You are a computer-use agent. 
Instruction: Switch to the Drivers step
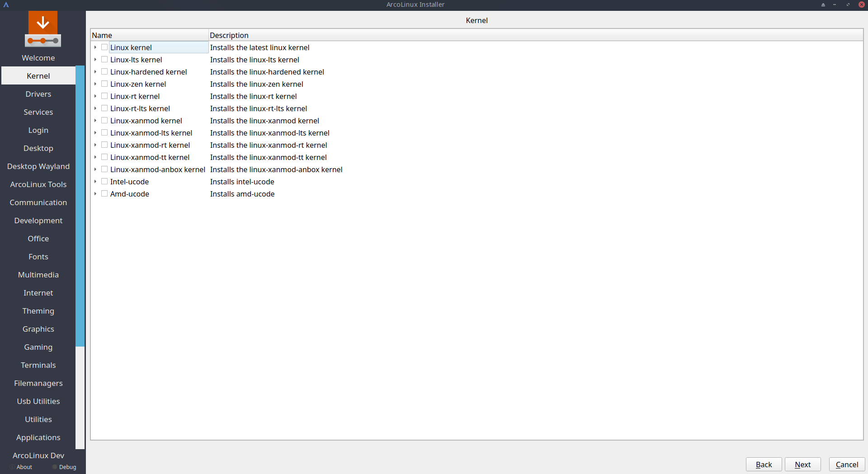click(x=38, y=94)
